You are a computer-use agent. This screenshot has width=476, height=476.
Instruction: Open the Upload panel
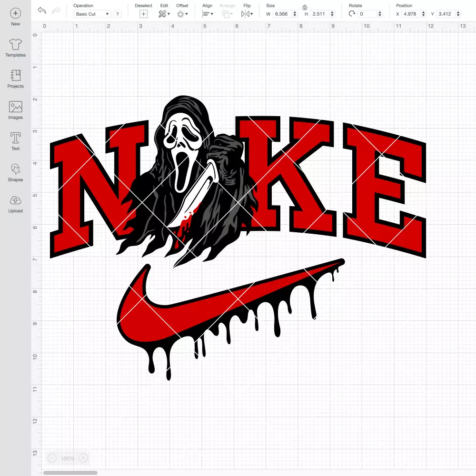point(16,204)
